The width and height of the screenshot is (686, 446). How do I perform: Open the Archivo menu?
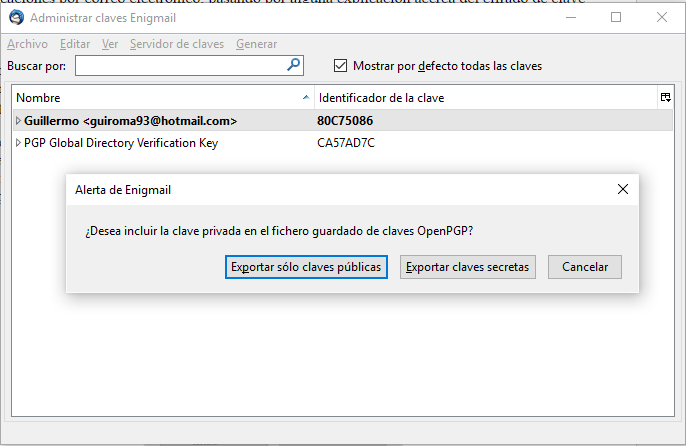pyautogui.click(x=28, y=44)
